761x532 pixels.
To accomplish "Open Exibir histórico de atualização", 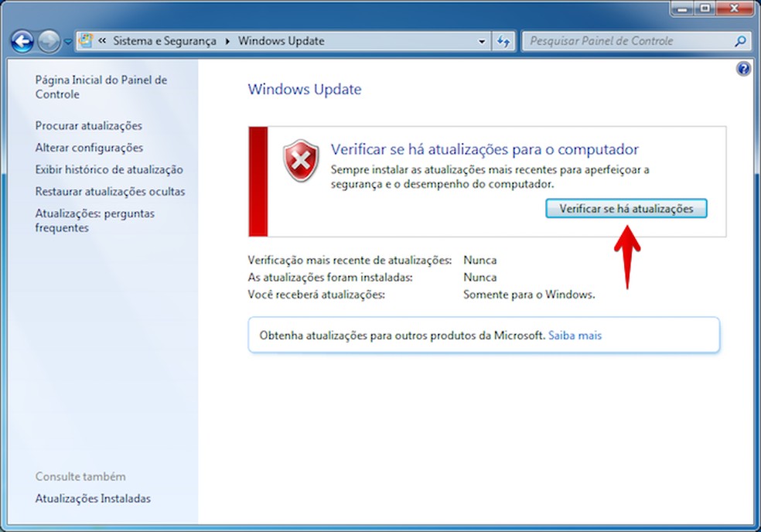I will point(109,169).
